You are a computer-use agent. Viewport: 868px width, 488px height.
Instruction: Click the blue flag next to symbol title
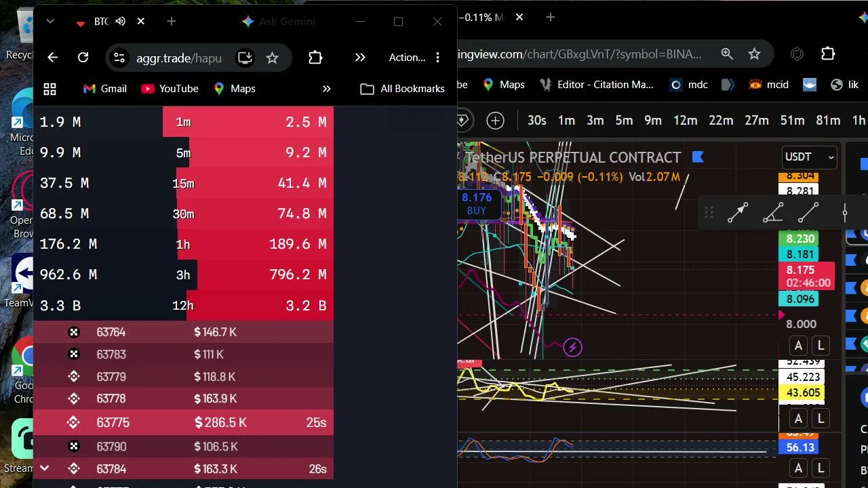698,157
